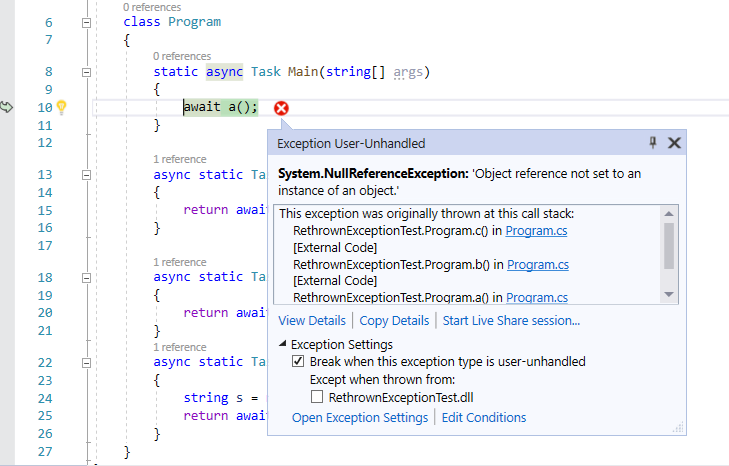The width and height of the screenshot is (729, 466).
Task: Collapse the Exception Settings section
Action: point(283,345)
